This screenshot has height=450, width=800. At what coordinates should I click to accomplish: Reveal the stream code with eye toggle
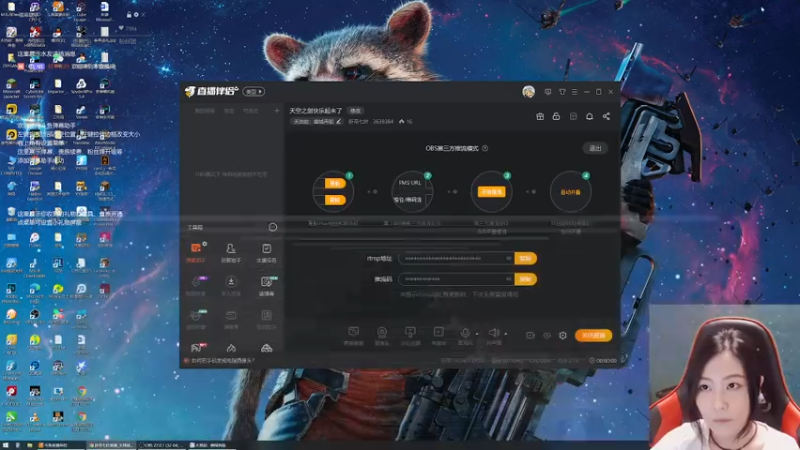[x=509, y=279]
